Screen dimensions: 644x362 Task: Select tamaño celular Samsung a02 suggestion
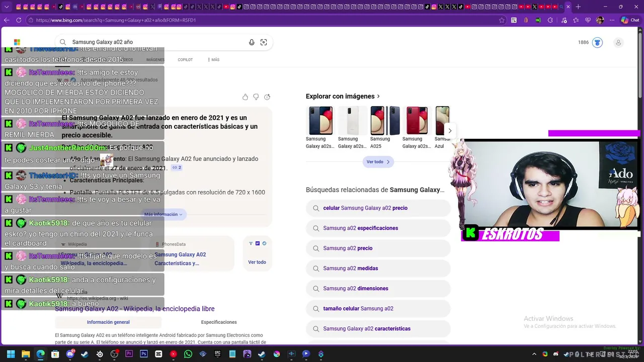(378, 309)
